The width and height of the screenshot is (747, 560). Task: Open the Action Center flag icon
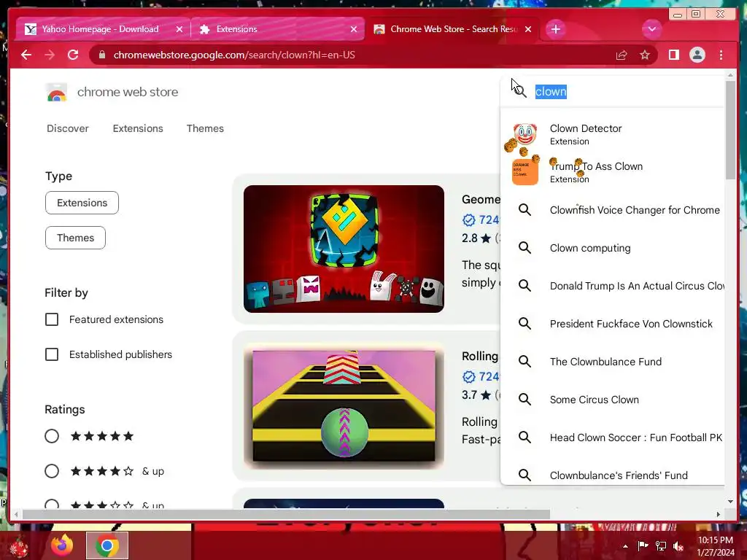click(x=643, y=546)
